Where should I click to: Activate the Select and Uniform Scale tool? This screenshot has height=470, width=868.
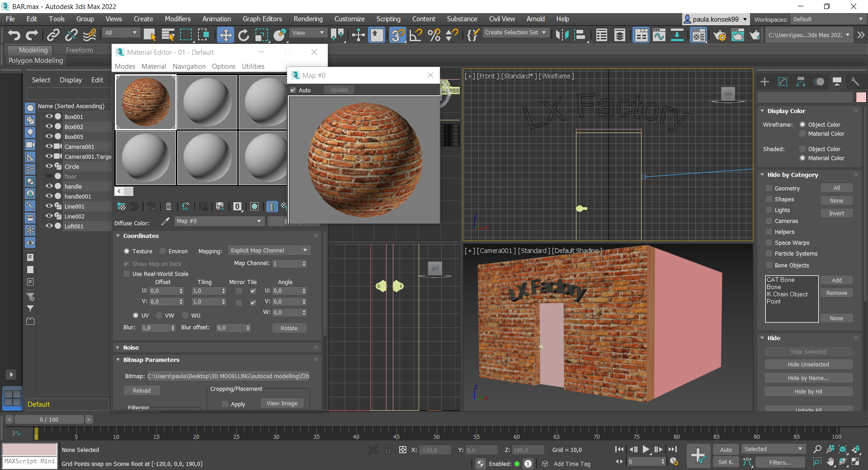261,35
